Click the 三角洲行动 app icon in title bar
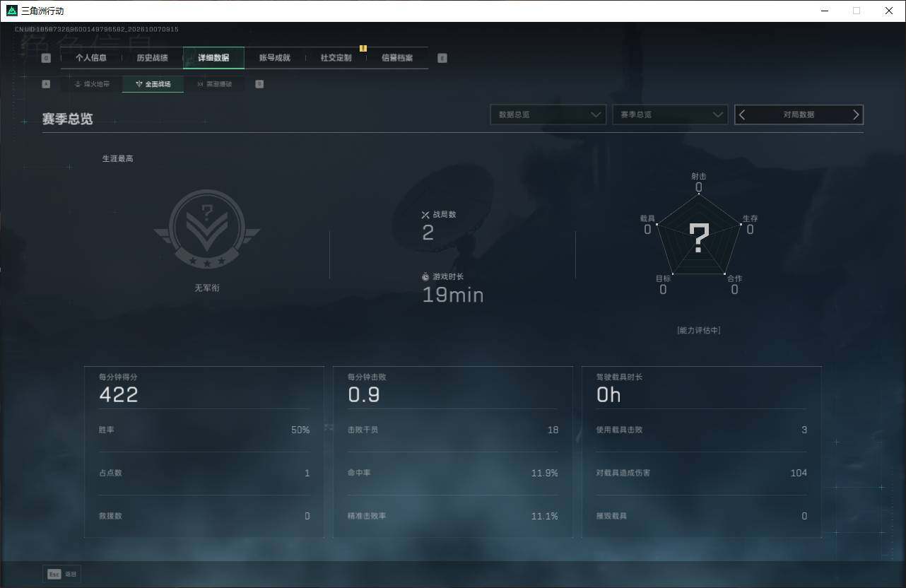 12,11
